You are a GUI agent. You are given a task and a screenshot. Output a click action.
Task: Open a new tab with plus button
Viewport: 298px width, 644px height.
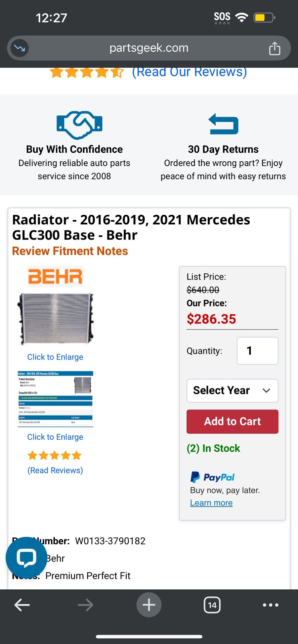point(149,605)
